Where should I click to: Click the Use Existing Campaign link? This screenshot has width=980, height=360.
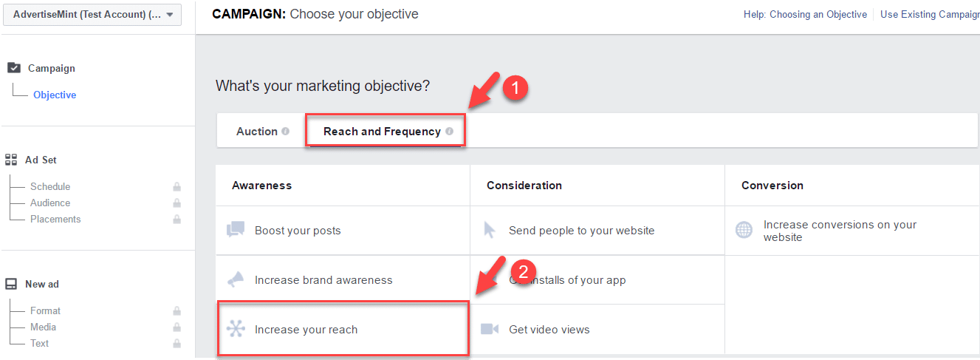click(930, 14)
